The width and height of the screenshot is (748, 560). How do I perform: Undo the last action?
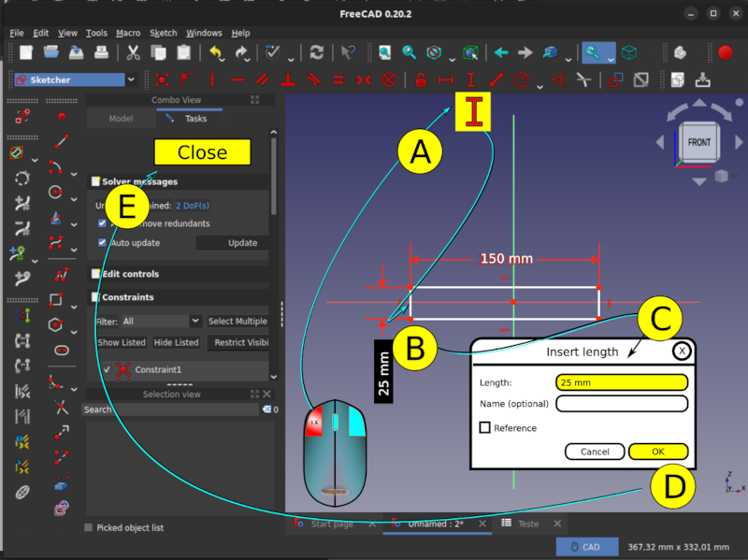click(216, 52)
